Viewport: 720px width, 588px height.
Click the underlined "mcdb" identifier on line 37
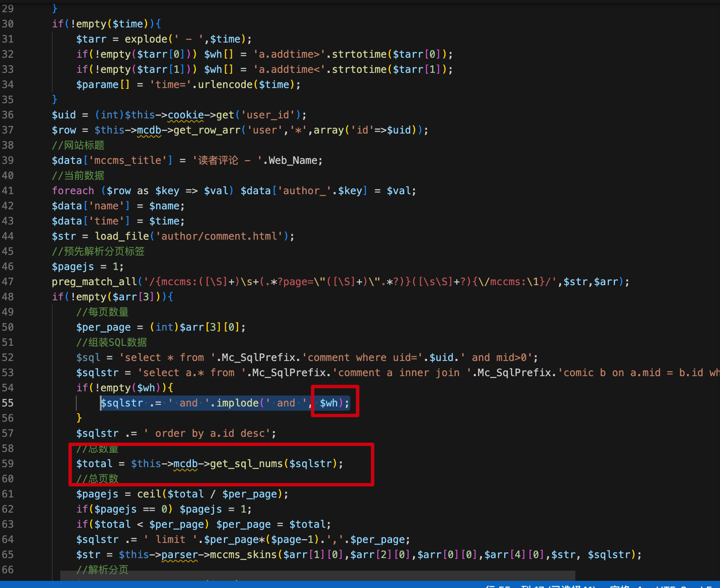point(148,130)
